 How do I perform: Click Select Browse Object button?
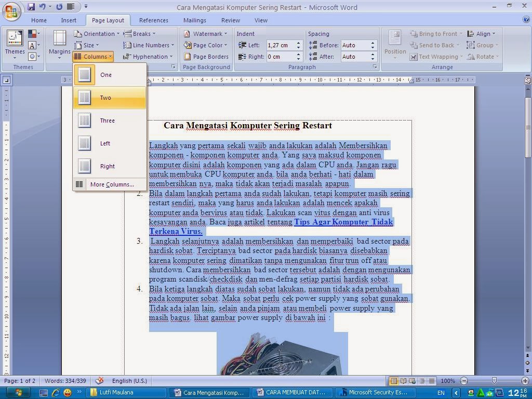(528, 362)
